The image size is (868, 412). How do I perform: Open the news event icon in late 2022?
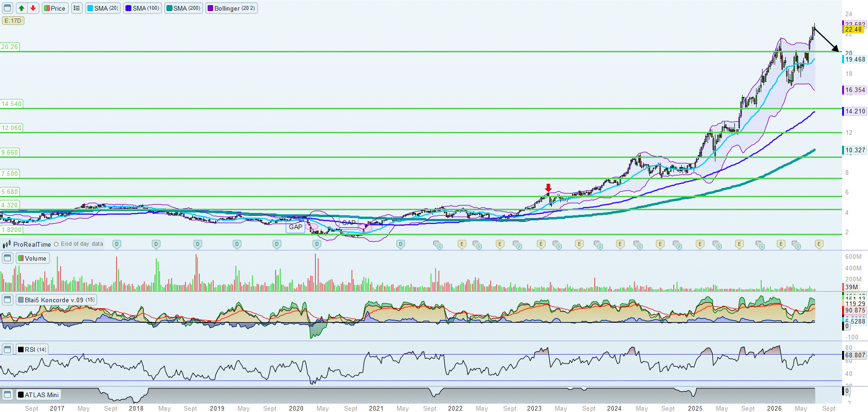coord(517,245)
